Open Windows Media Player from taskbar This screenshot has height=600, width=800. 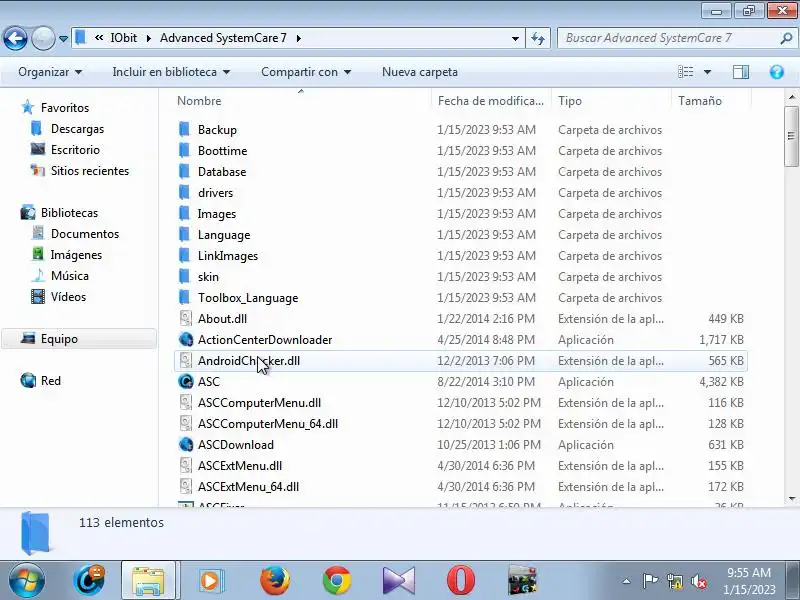(210, 580)
